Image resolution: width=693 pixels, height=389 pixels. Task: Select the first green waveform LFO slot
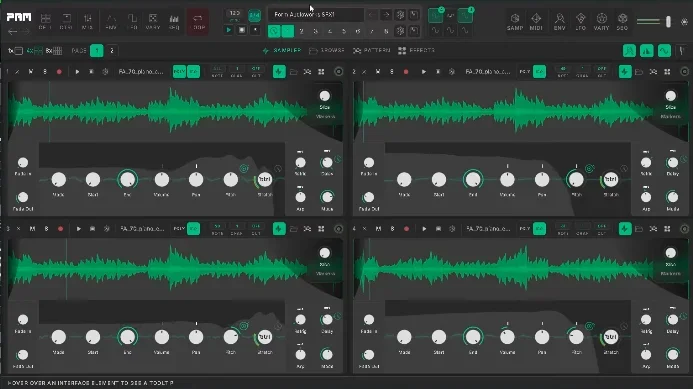tap(435, 16)
